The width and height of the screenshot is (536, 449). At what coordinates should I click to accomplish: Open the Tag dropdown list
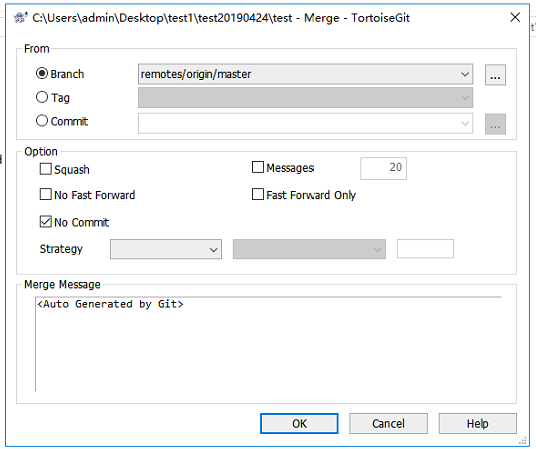point(305,97)
